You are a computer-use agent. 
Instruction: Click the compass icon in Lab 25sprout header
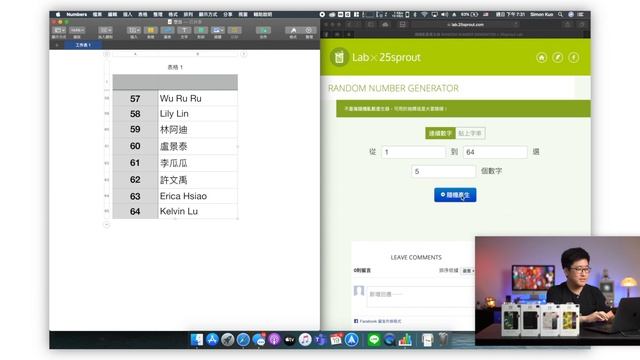pos(558,58)
